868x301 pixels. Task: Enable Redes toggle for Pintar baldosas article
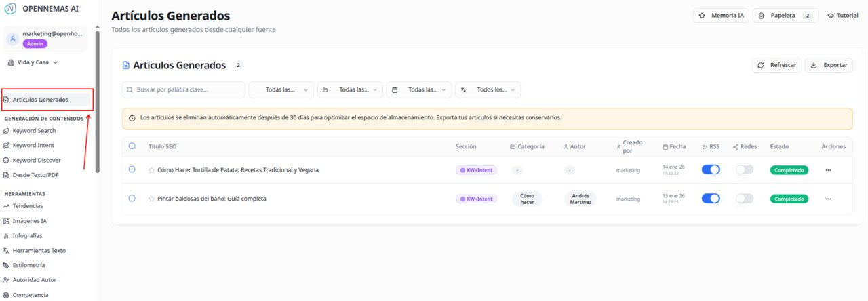coord(745,199)
